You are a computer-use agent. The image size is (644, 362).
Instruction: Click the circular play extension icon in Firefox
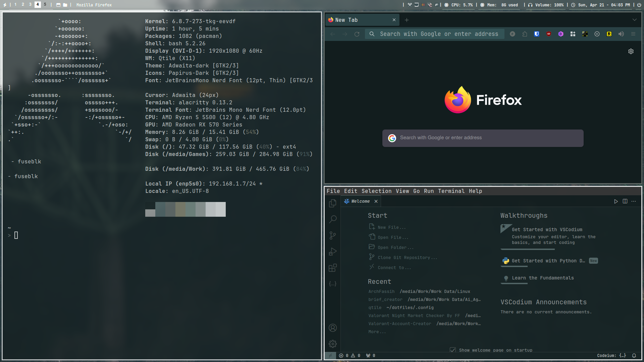point(597,34)
